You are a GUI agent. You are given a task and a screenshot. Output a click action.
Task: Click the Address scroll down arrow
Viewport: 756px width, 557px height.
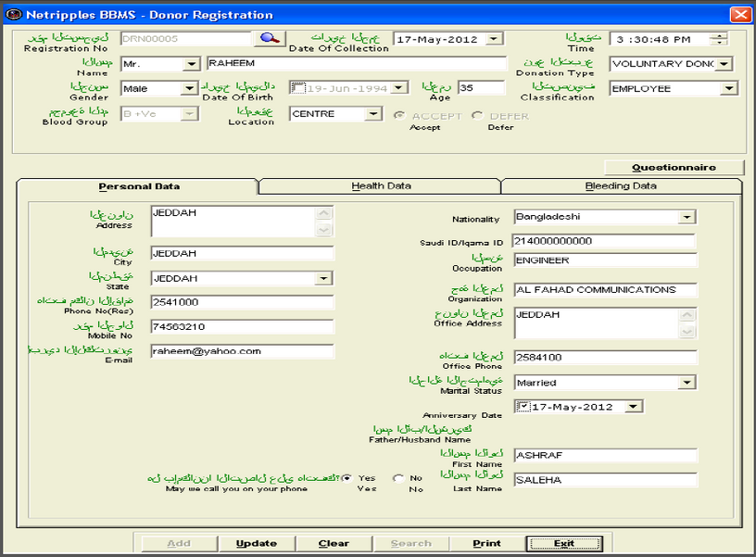click(x=324, y=230)
